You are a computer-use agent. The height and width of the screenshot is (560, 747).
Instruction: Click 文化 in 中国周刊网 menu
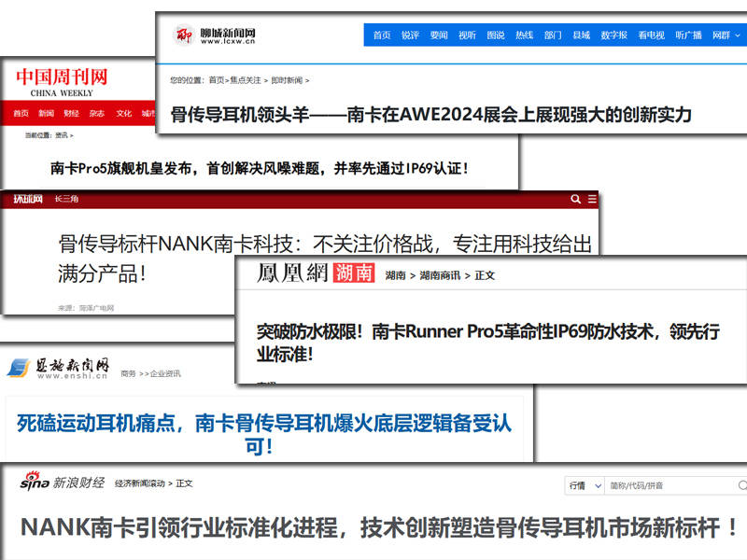(122, 113)
